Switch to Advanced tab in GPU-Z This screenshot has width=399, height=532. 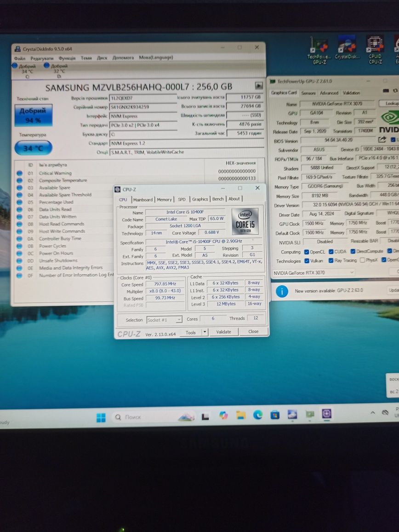329,93
